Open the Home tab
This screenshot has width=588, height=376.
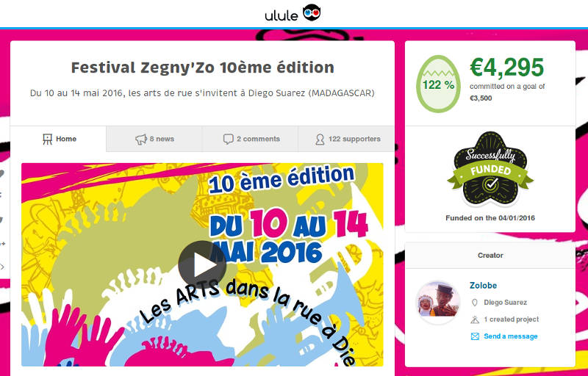[x=58, y=139]
